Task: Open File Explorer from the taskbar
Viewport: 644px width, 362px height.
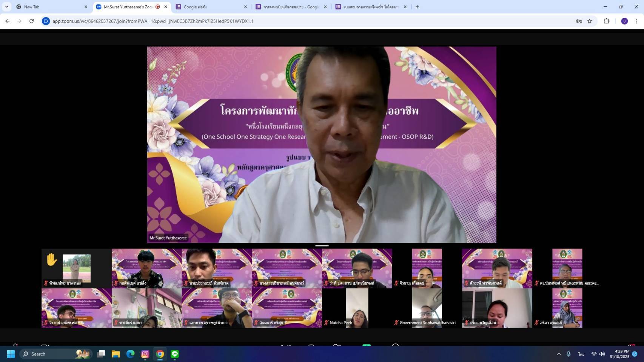Action: point(116,354)
